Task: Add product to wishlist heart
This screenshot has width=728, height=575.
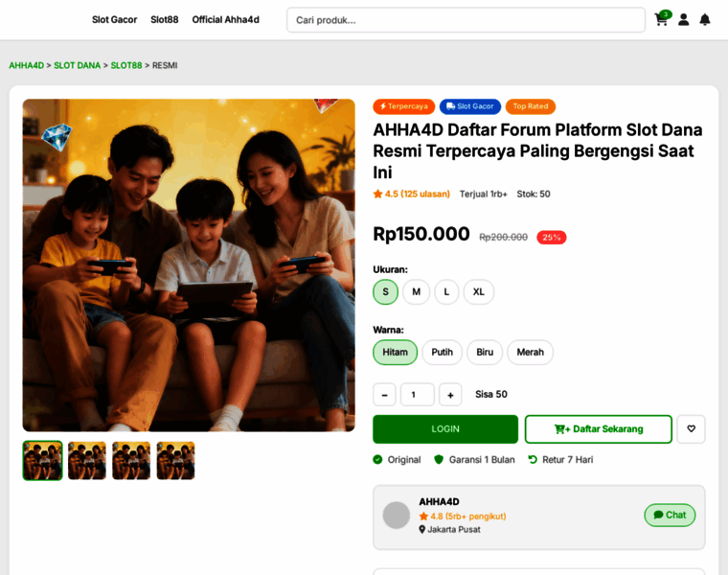Action: point(691,428)
